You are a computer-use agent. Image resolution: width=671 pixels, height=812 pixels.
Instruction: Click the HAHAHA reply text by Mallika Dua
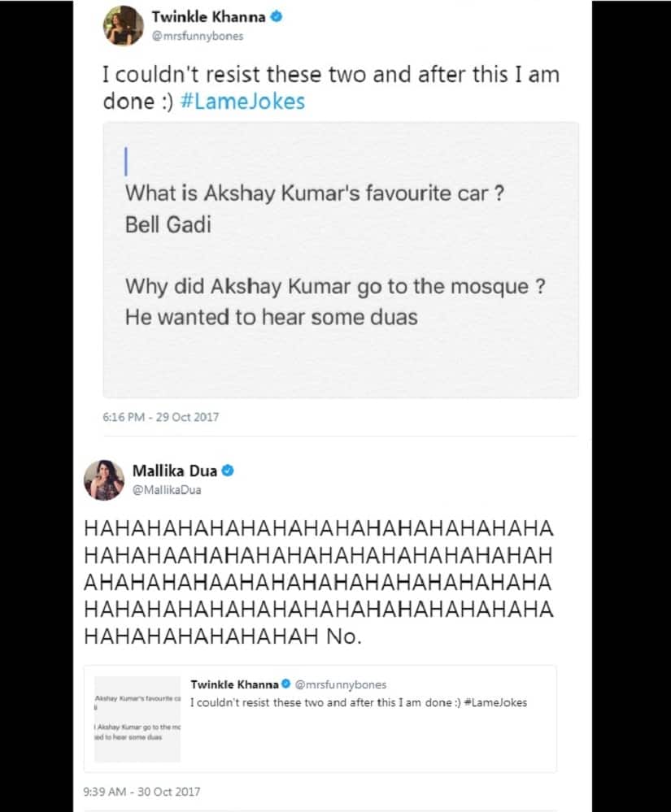point(318,582)
